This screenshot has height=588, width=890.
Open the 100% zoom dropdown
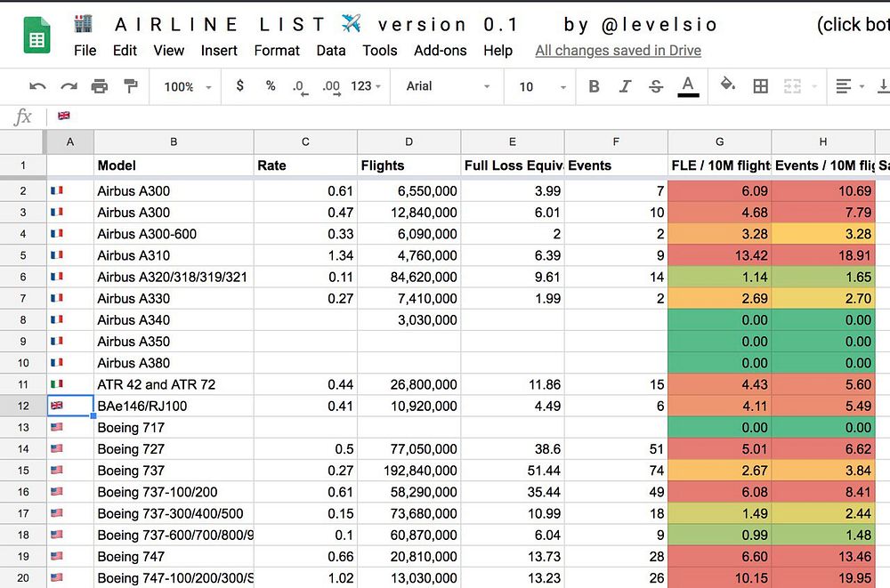pos(187,87)
